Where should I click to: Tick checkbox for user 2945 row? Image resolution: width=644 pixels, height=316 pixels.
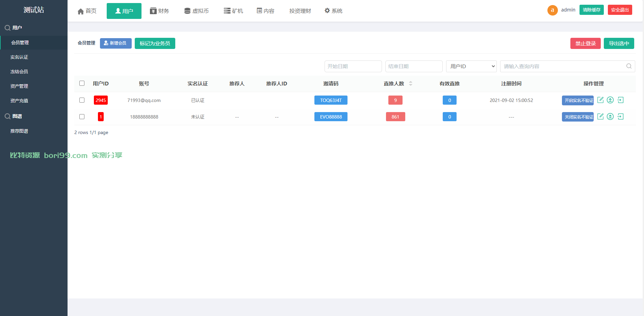pyautogui.click(x=82, y=100)
